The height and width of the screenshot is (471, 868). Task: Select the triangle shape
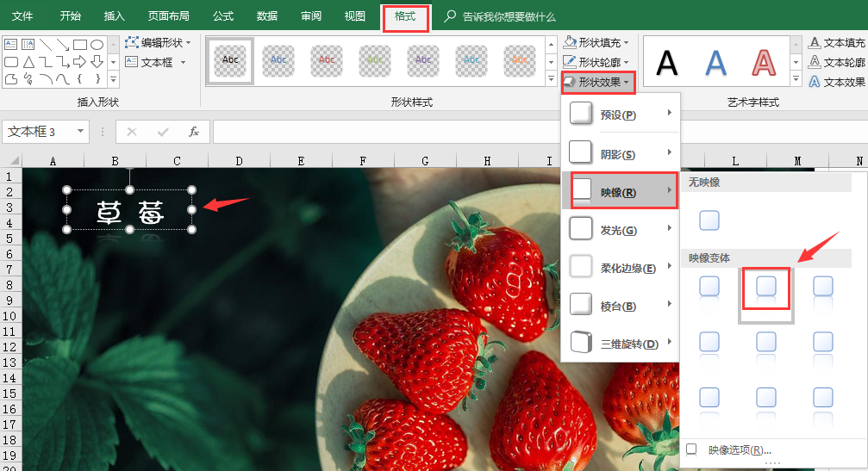[x=28, y=61]
